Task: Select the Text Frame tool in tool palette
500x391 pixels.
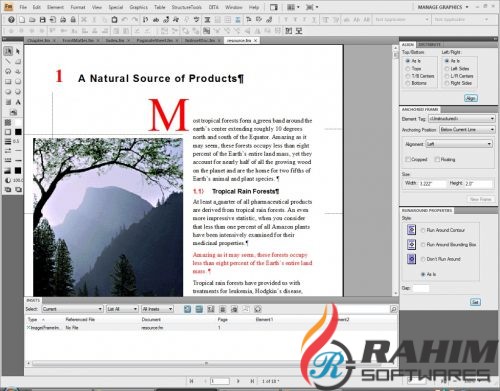Action: 8,102
